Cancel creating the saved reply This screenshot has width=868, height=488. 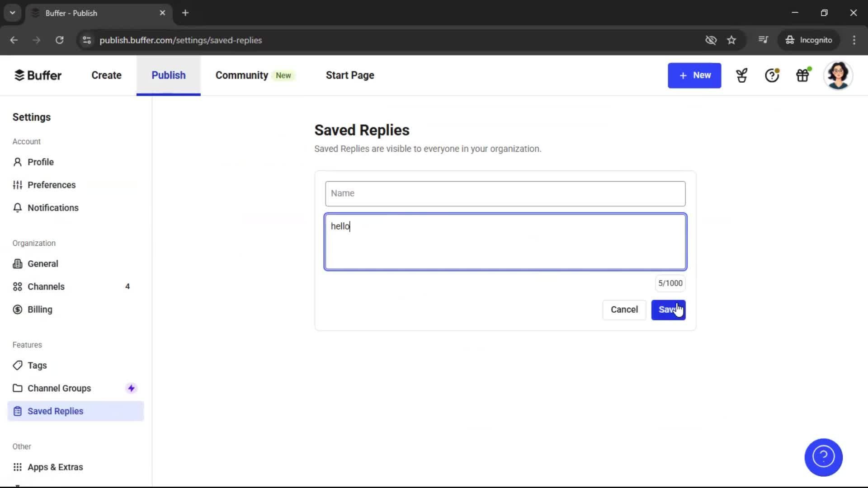pyautogui.click(x=624, y=310)
